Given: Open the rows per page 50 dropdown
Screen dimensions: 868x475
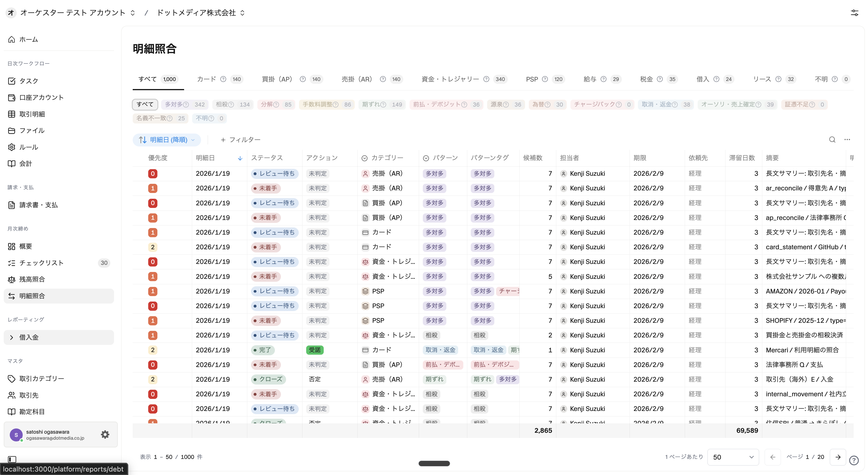Looking at the screenshot, I should click(x=733, y=457).
